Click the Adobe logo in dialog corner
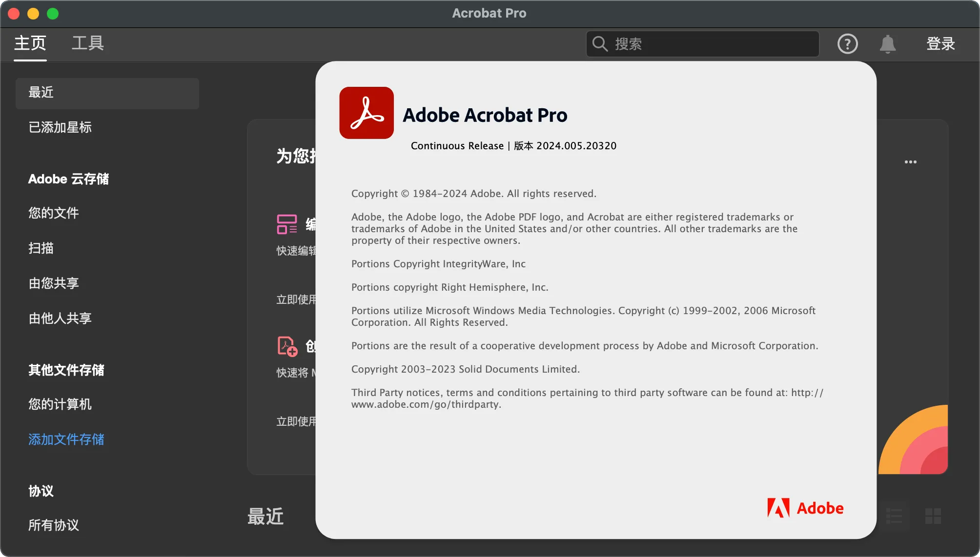Viewport: 980px width, 557px height. (x=805, y=508)
